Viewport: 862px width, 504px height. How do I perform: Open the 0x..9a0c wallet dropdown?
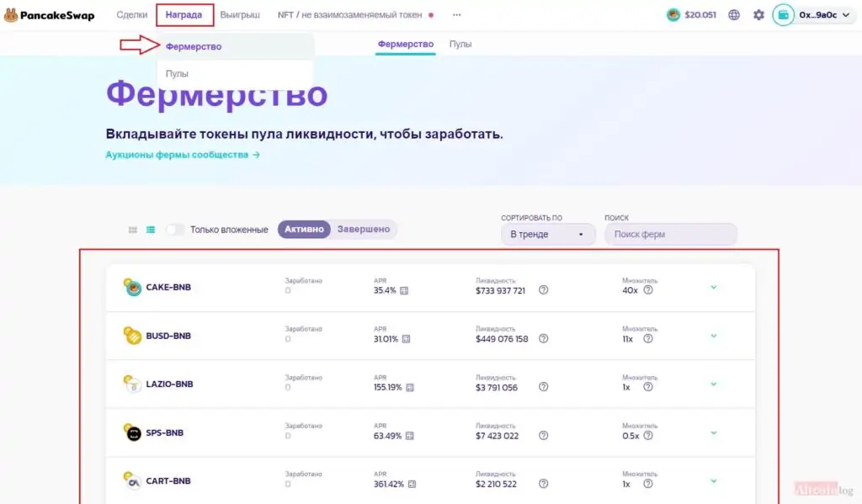pyautogui.click(x=825, y=15)
